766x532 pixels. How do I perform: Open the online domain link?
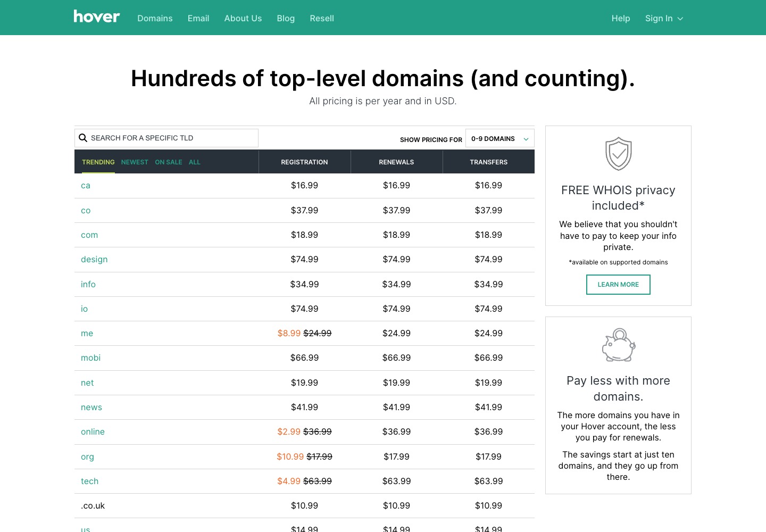tap(93, 432)
